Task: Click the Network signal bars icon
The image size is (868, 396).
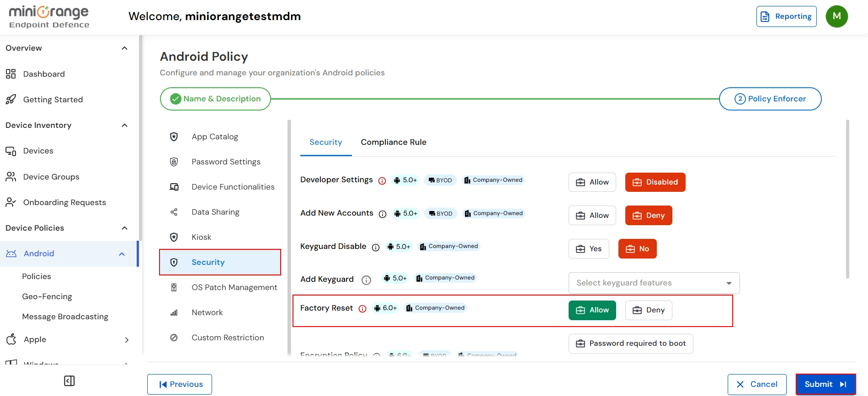Action: [x=174, y=312]
